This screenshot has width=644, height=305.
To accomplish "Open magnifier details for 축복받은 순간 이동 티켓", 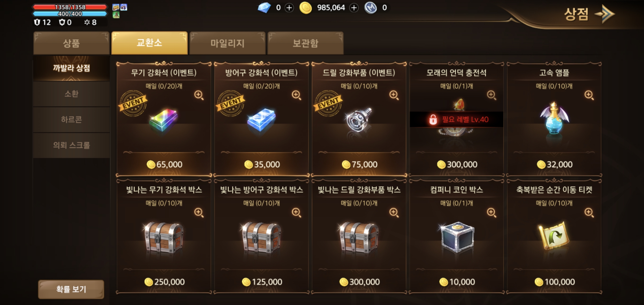I will click(589, 213).
